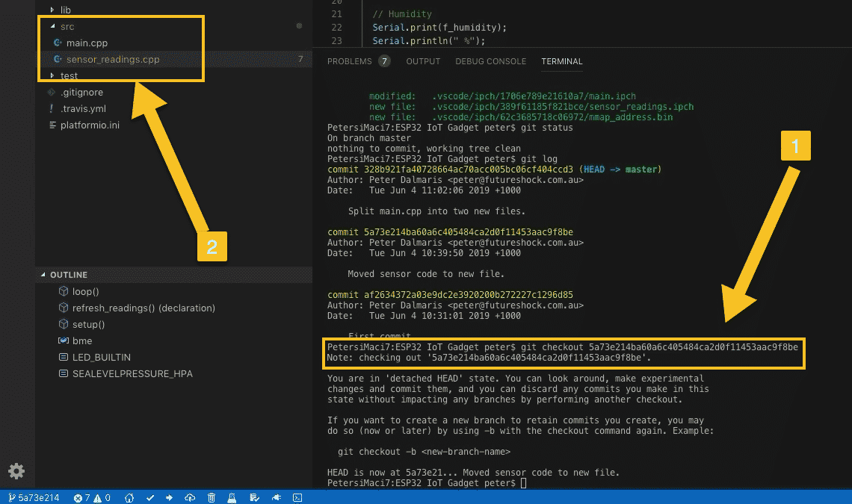852x504 pixels.
Task: Switch to the PROBLEMS tab
Action: click(349, 61)
